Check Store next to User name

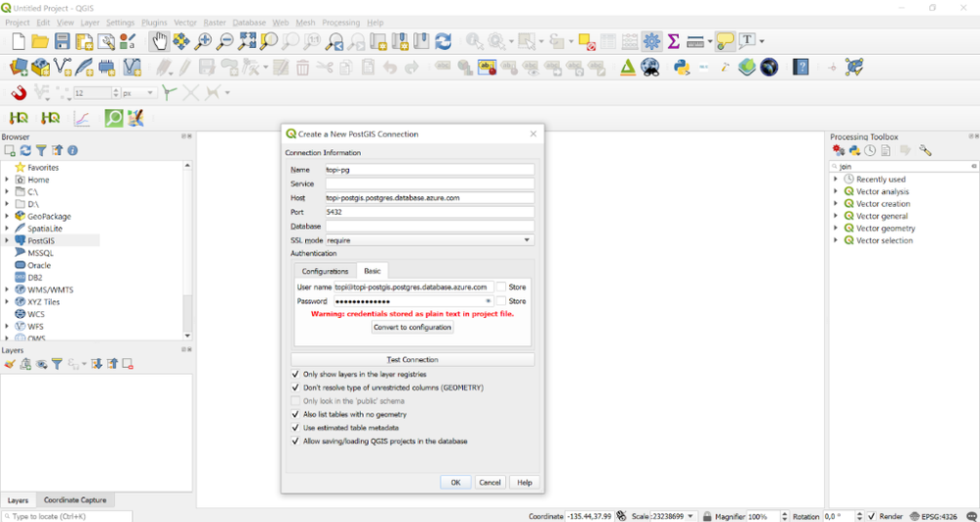pyautogui.click(x=501, y=287)
